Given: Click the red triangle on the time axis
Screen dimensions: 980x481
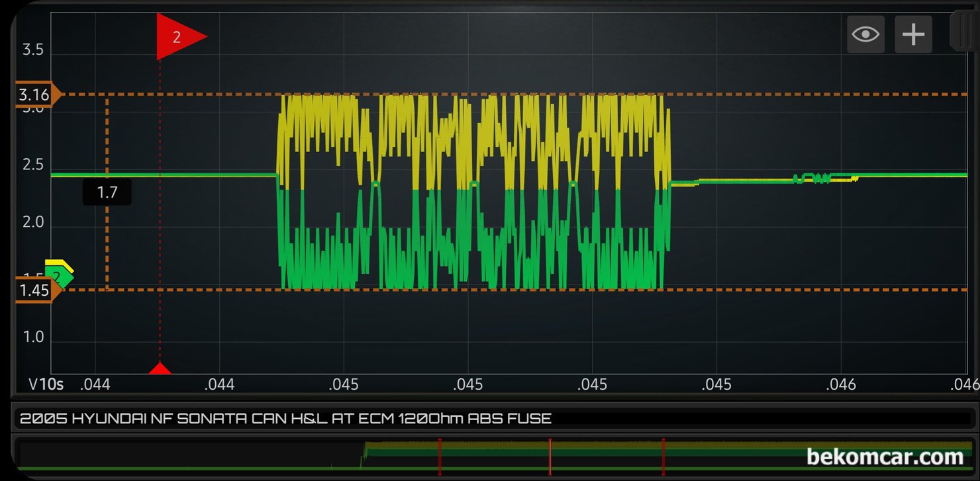Looking at the screenshot, I should tap(160, 369).
